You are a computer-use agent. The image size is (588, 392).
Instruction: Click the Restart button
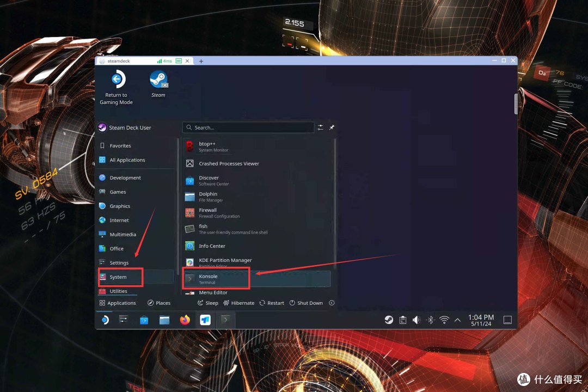click(x=272, y=303)
